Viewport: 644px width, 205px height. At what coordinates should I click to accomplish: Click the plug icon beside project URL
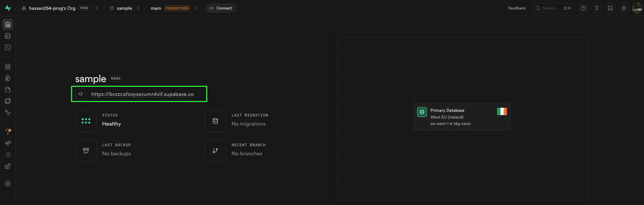coord(81,94)
